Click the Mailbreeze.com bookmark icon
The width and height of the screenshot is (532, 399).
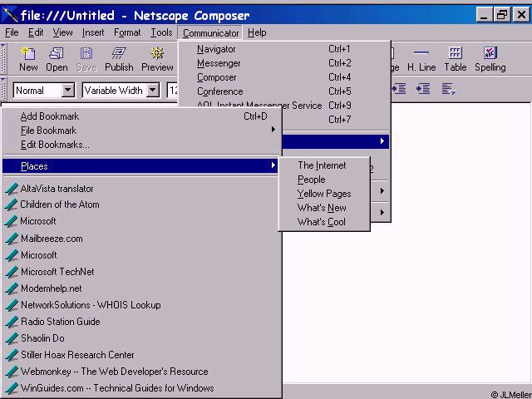[12, 239]
